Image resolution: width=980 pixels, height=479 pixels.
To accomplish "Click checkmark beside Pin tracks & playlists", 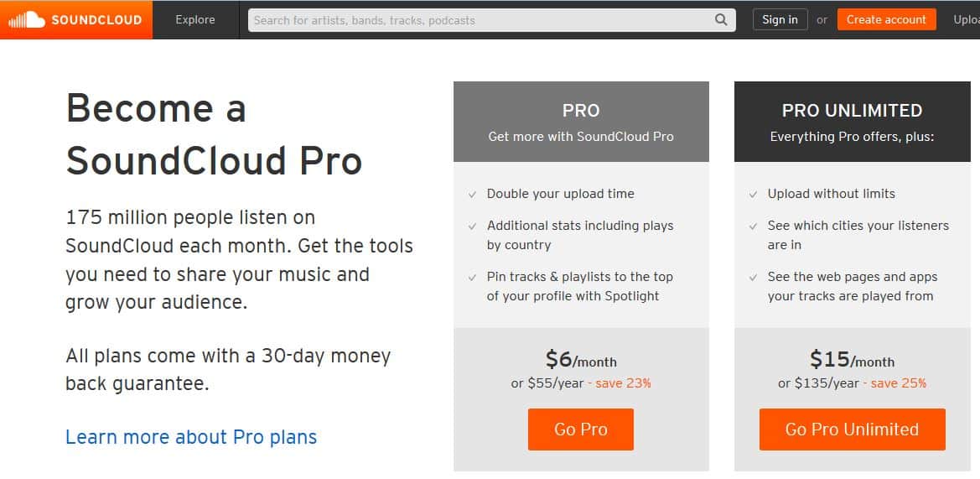I will 473,277.
